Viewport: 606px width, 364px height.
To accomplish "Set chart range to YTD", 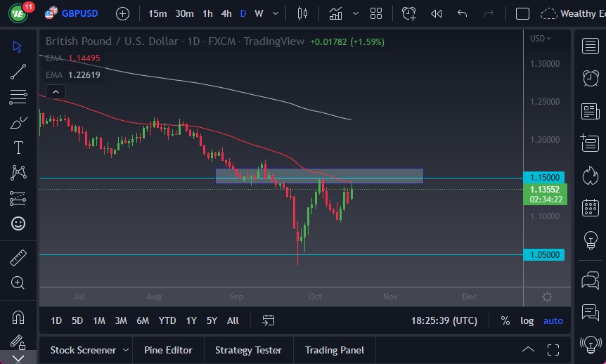I will tap(167, 320).
